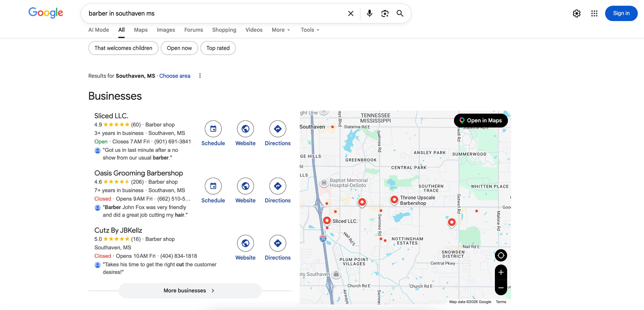The width and height of the screenshot is (644, 310).
Task: Click the Businesses section heading
Action: [x=115, y=96]
